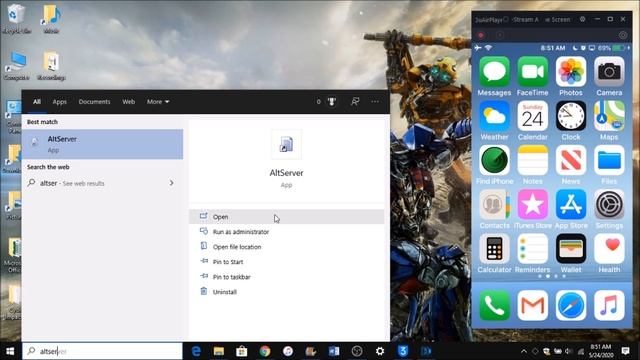
Task: Switch to the All search tab
Action: (x=37, y=102)
